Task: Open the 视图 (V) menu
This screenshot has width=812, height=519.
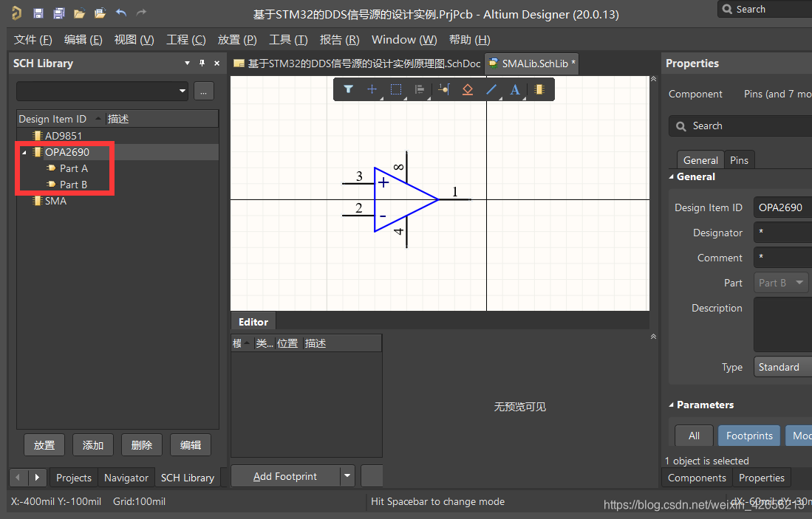Action: click(134, 40)
